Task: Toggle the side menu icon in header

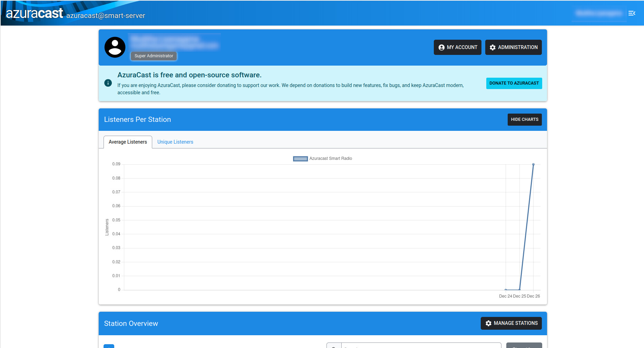Action: (x=632, y=13)
